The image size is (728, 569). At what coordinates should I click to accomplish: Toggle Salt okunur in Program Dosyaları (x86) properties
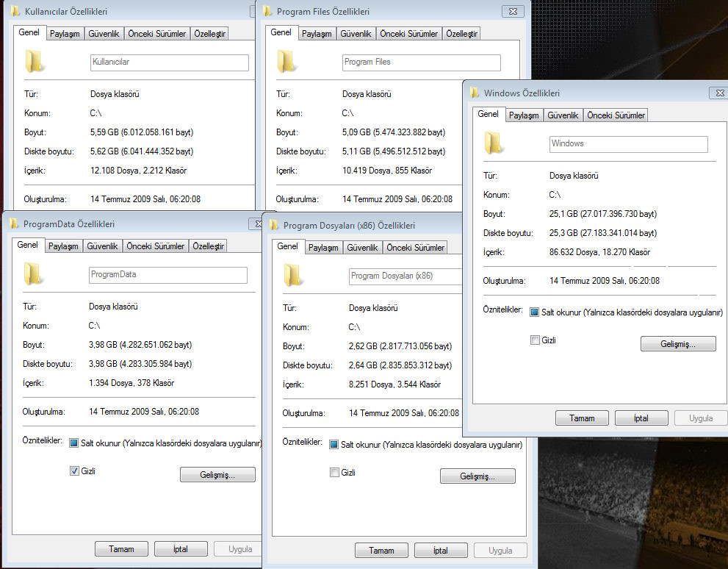(x=334, y=445)
